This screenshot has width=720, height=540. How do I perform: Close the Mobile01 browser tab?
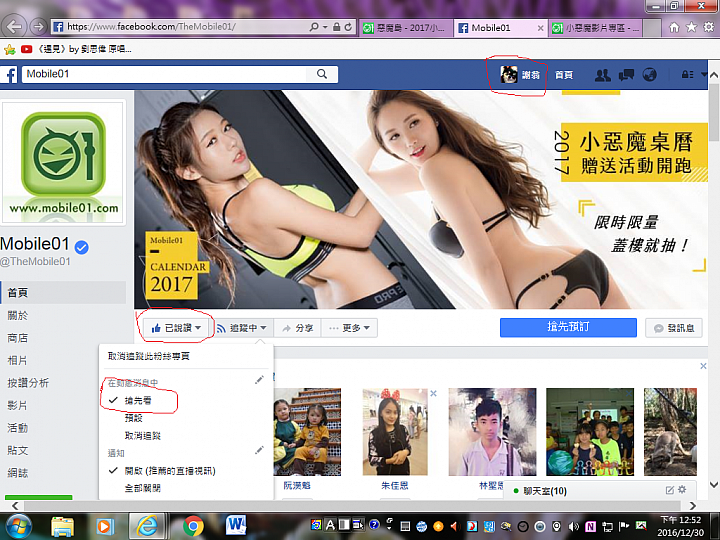(x=540, y=28)
